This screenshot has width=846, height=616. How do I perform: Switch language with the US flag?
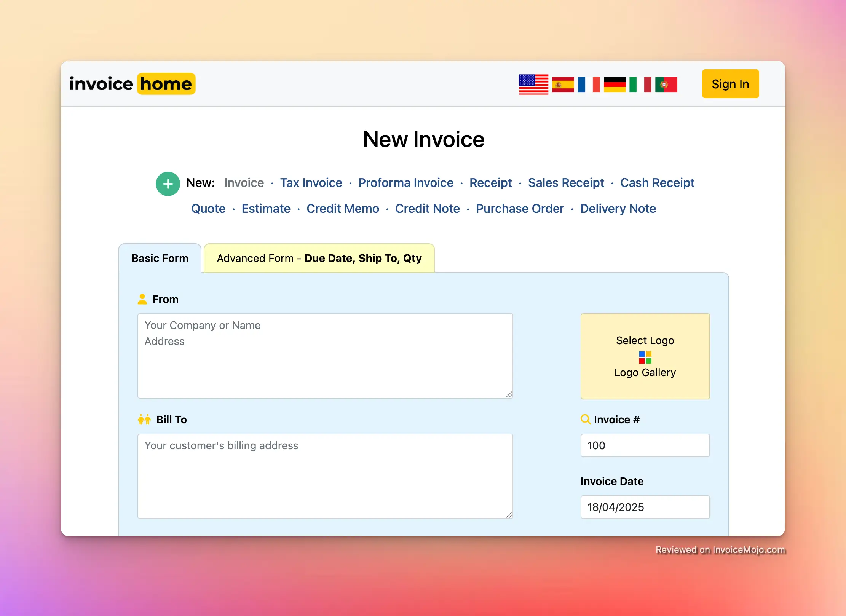(533, 84)
